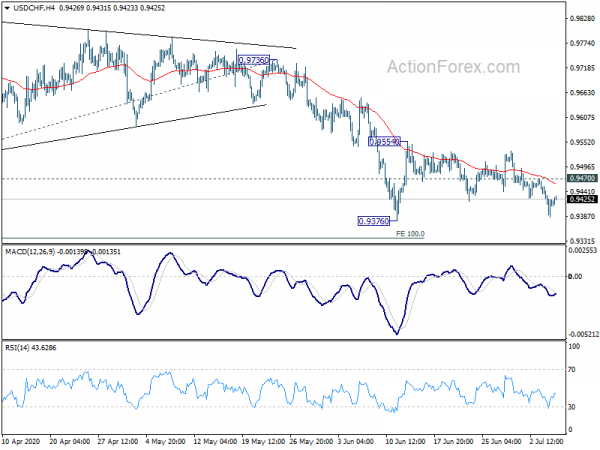
Task: Click the 0.93315 price axis value
Action: click(582, 241)
